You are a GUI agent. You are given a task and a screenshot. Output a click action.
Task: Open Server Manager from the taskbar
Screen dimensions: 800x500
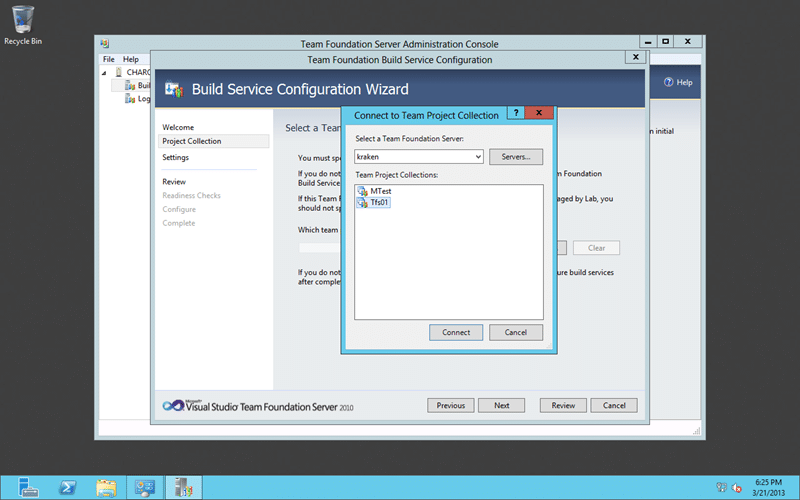pos(28,488)
